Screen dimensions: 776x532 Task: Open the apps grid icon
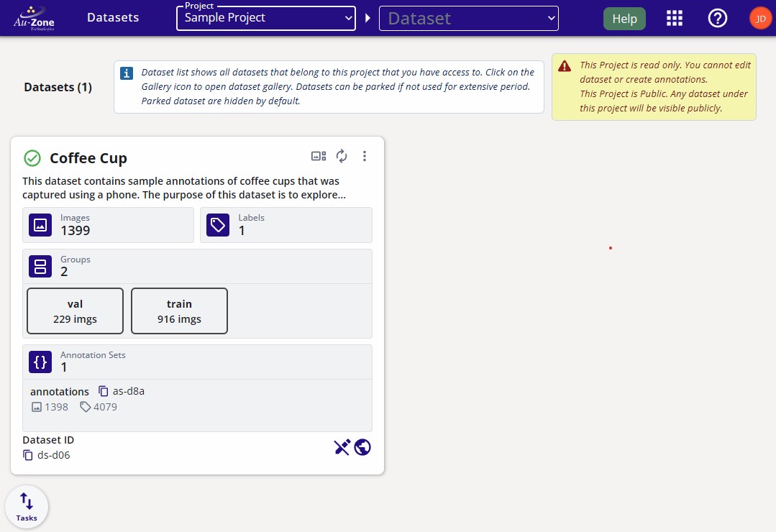(674, 19)
